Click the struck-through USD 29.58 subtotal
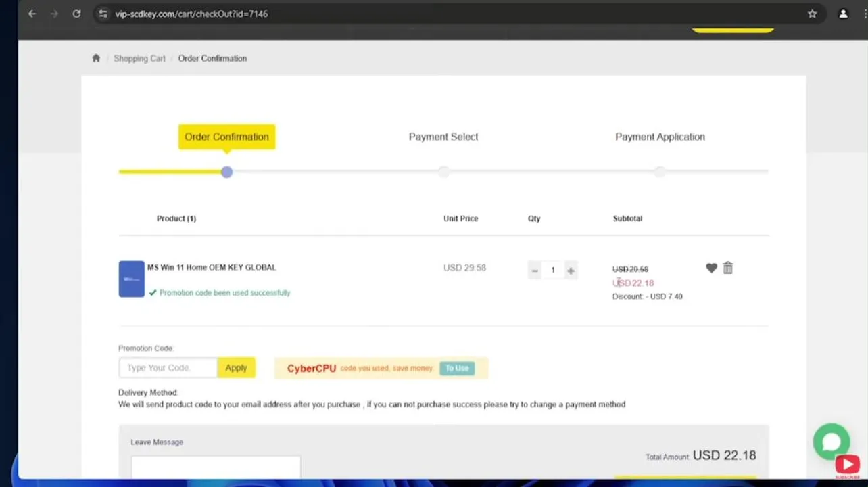This screenshot has width=868, height=487. click(630, 269)
